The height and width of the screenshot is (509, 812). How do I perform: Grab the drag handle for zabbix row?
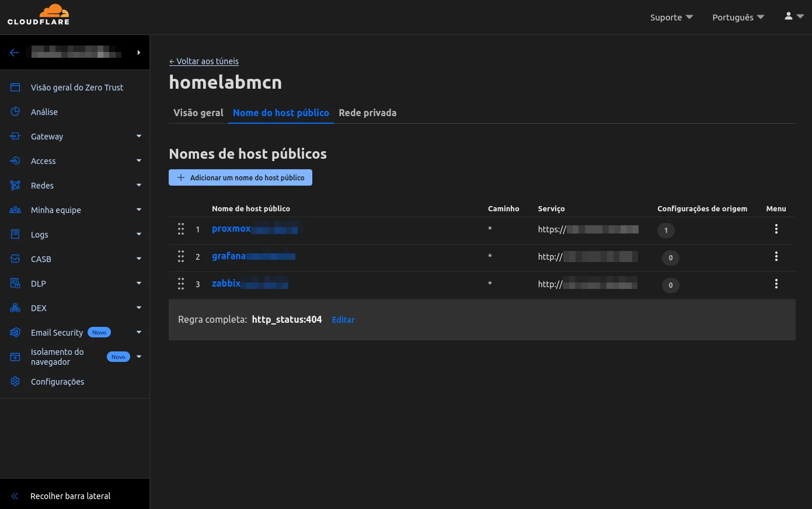(181, 284)
